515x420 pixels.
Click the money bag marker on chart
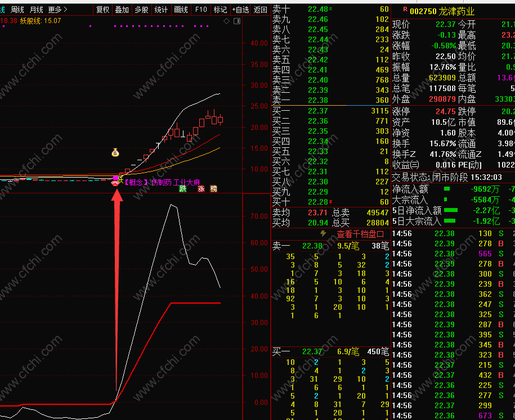point(115,152)
